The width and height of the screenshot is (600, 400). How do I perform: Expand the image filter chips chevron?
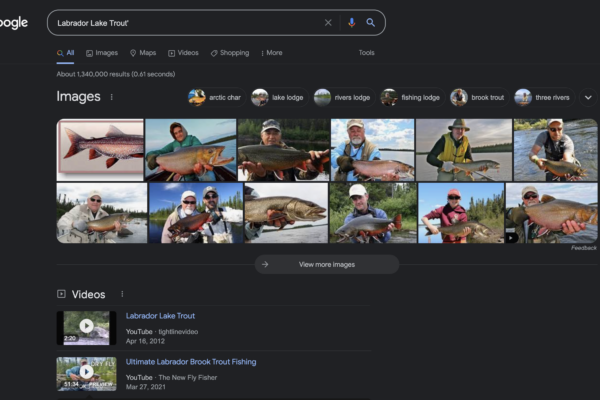pos(587,97)
